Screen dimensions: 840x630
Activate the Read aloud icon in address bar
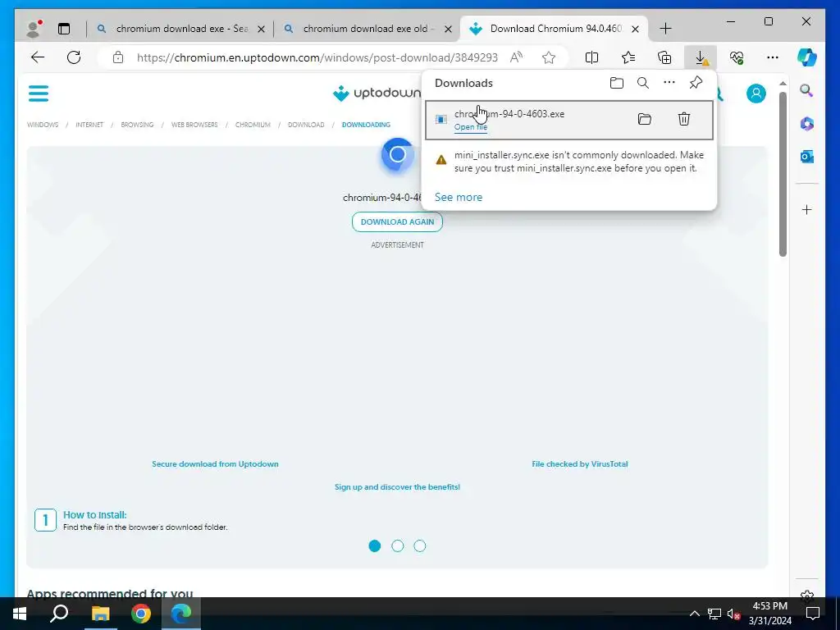(517, 57)
